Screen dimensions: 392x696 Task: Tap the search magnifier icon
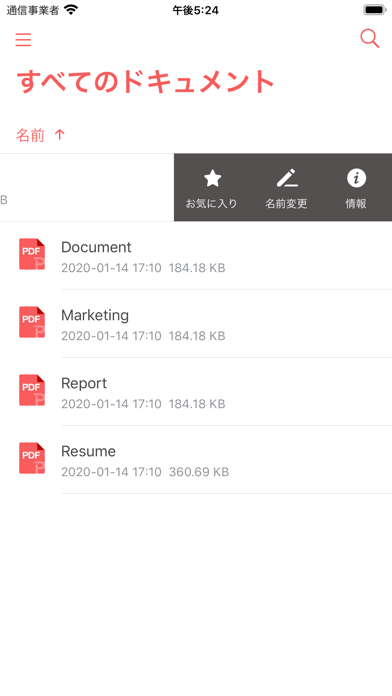click(369, 38)
